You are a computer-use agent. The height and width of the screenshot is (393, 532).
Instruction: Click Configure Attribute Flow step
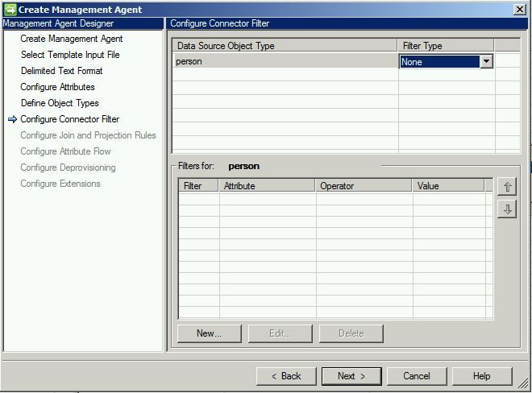point(65,151)
